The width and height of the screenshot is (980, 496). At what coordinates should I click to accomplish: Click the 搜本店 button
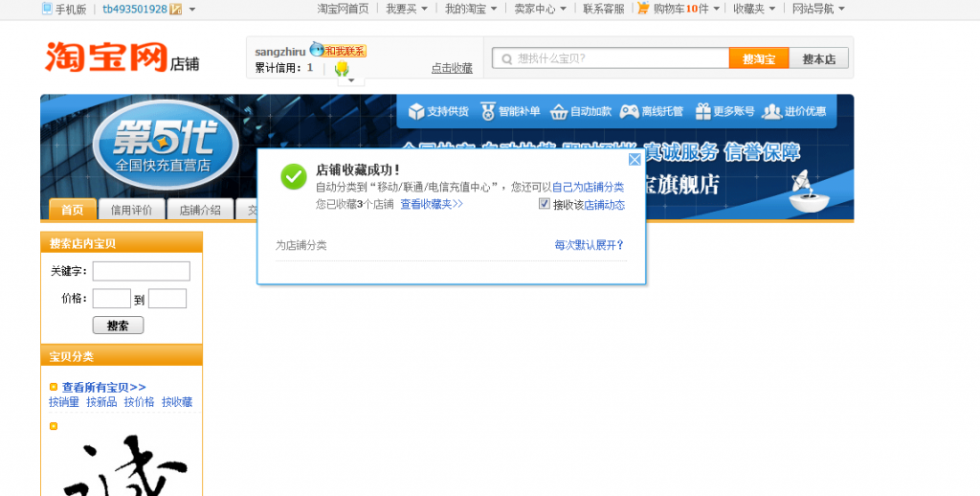coord(819,58)
